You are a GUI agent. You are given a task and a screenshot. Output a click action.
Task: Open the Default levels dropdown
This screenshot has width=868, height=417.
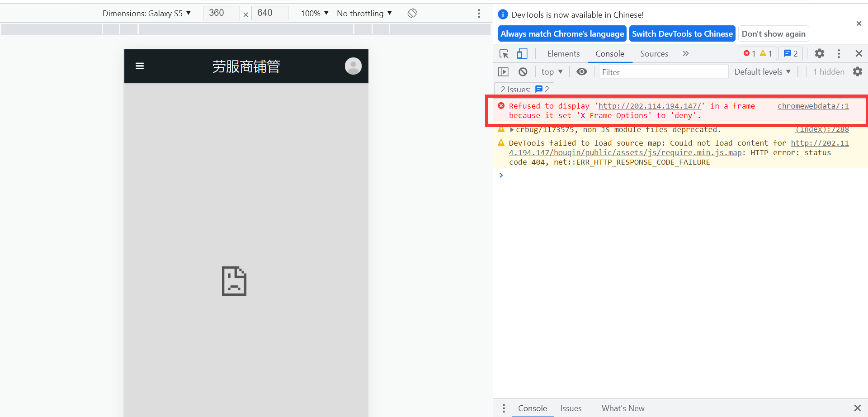(762, 71)
